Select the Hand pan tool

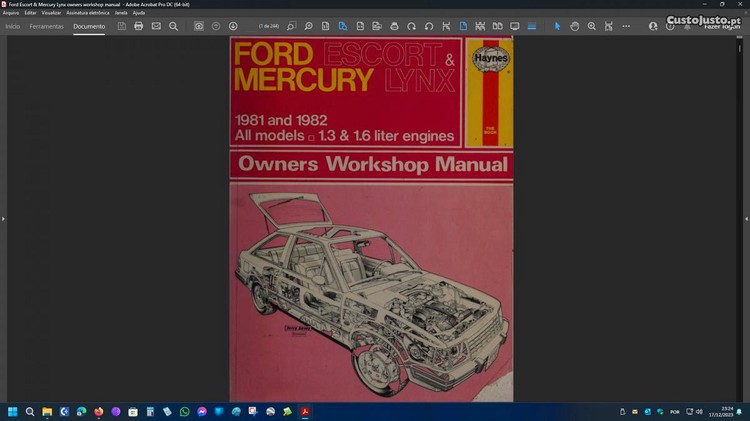[x=575, y=26]
